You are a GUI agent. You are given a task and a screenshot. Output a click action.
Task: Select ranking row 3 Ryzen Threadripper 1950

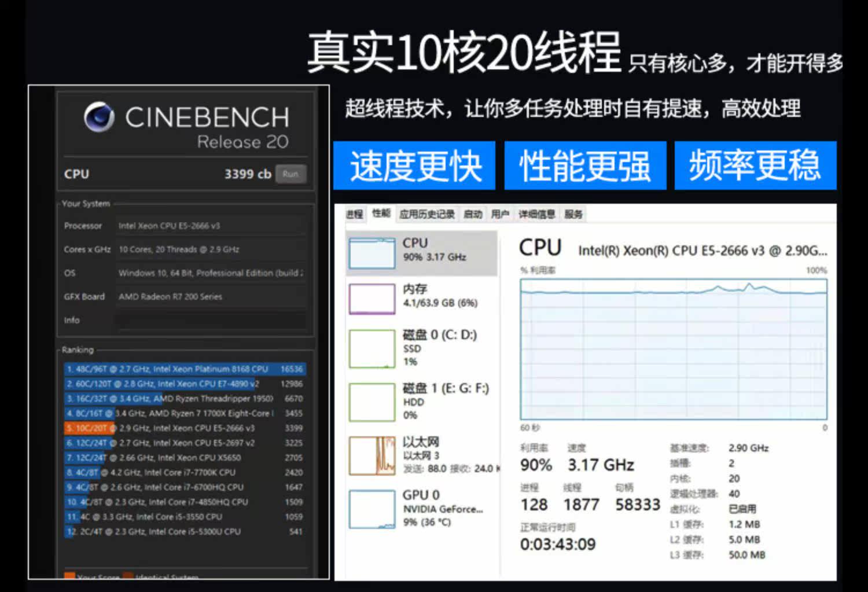pyautogui.click(x=185, y=399)
